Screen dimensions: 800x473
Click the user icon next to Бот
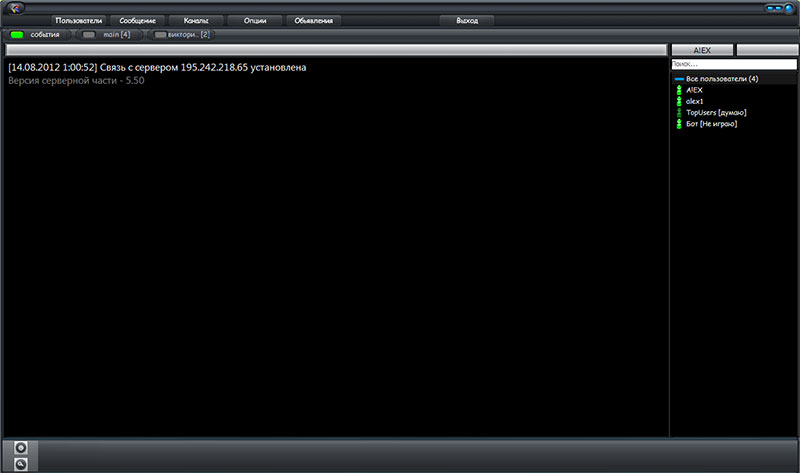[x=678, y=124]
